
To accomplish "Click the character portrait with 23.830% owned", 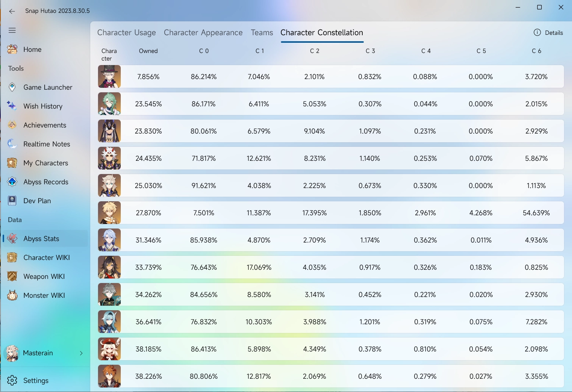I will pos(109,131).
